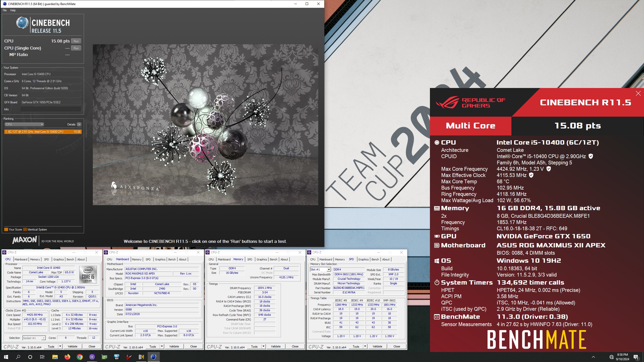Click the Cinebench rendered spheres image
The width and height of the screenshot is (644, 362).
[x=206, y=125]
